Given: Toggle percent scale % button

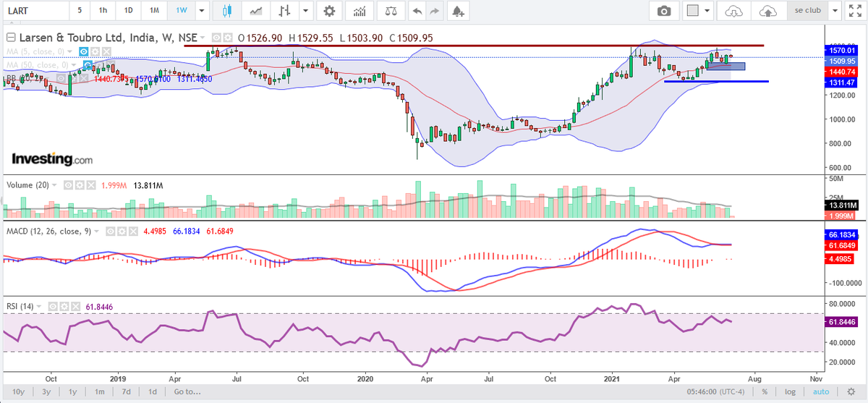Looking at the screenshot, I should coord(765,391).
